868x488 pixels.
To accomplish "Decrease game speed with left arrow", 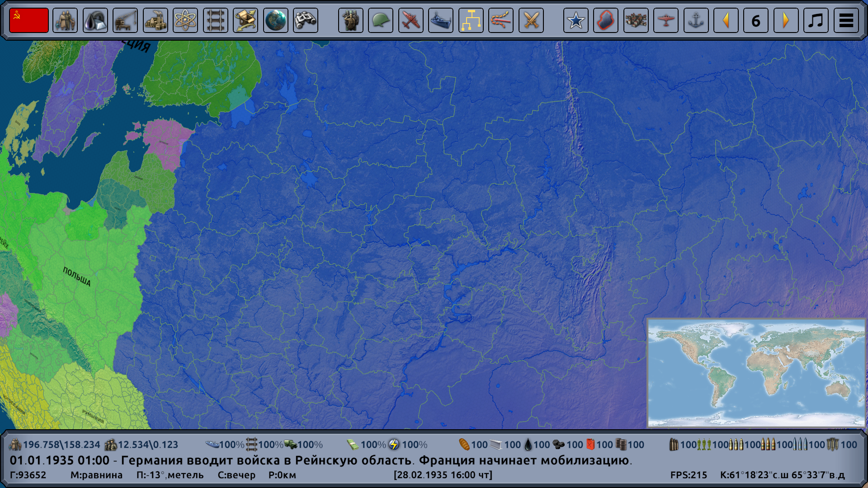I will [x=726, y=20].
